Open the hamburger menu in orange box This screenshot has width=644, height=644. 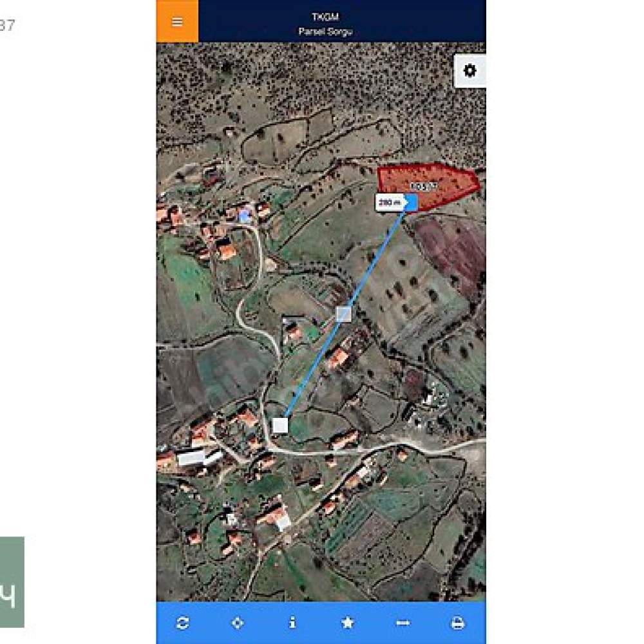point(177,21)
